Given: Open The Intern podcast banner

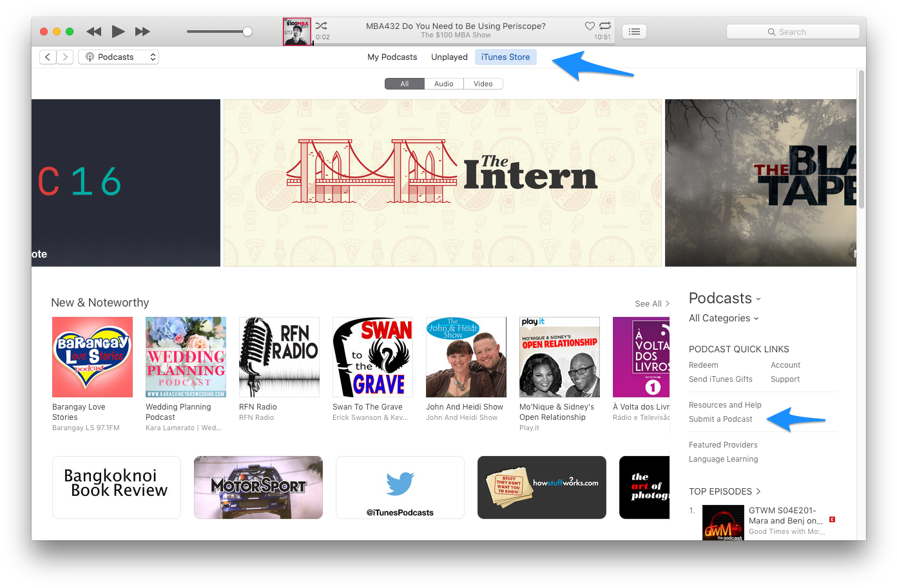Looking at the screenshot, I should point(442,182).
